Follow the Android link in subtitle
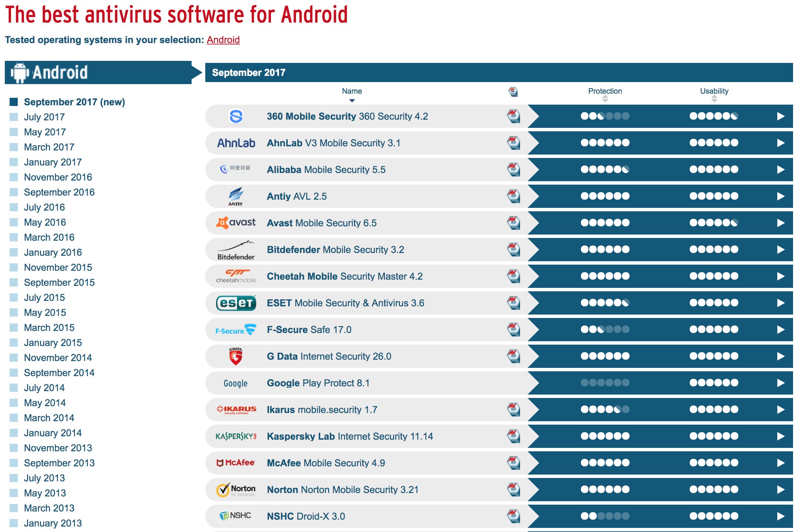Viewport: 804px width, 532px height. 223,40
